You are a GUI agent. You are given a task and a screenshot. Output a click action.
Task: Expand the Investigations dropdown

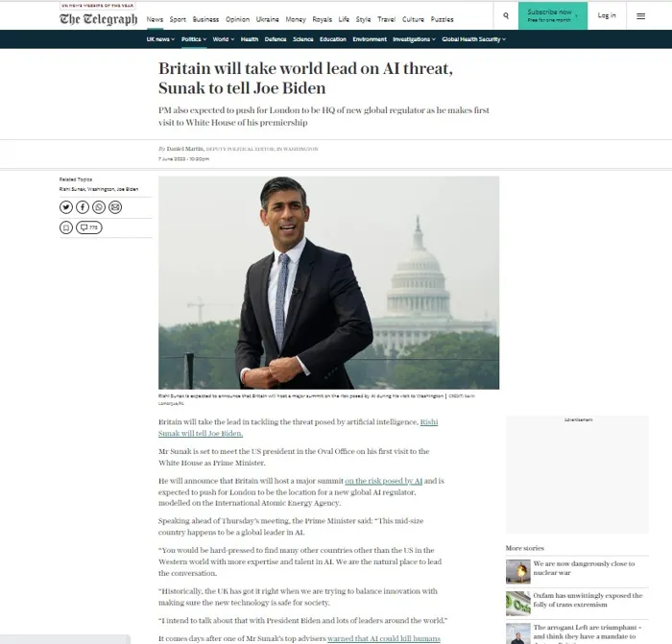[414, 39]
